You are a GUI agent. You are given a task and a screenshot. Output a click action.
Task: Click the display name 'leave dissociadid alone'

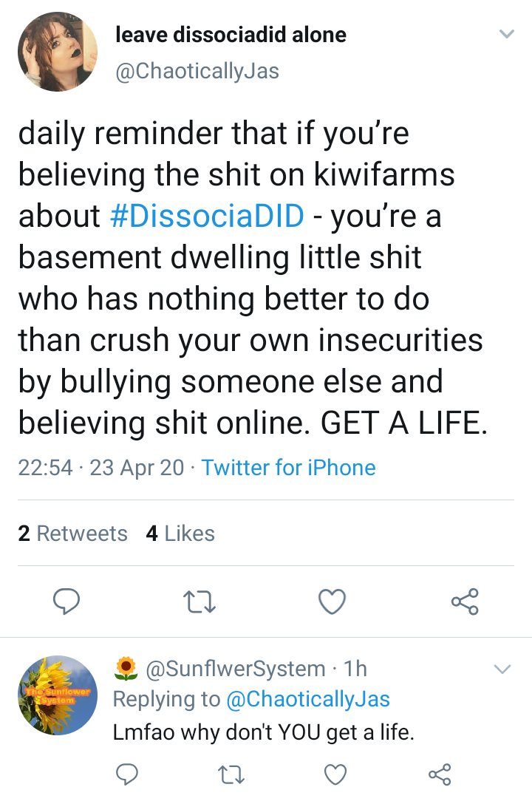tap(231, 34)
